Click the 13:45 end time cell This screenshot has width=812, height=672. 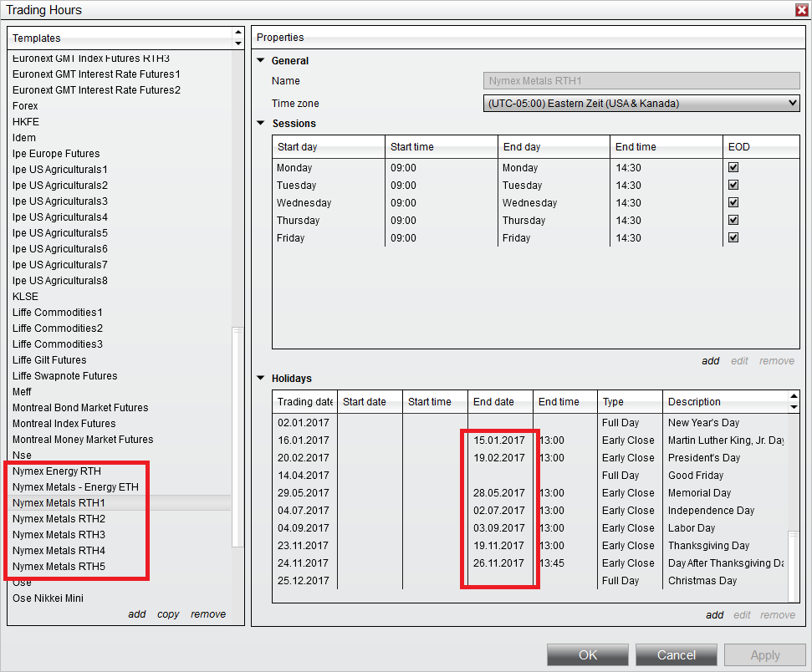point(552,563)
